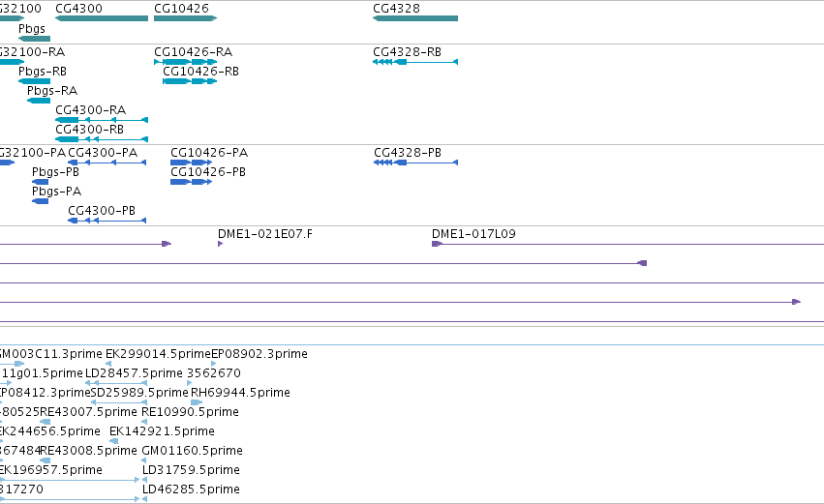Click the CG10426 gene bar

[185, 18]
